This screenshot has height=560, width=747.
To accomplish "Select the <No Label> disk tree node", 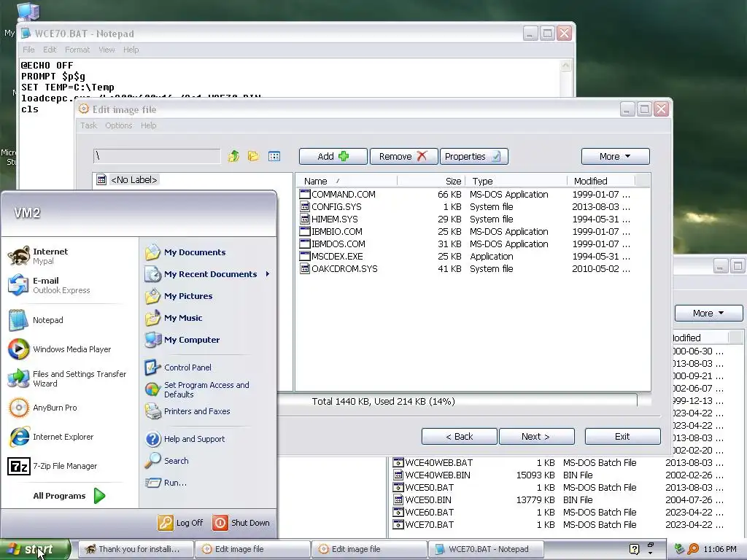I will coord(134,179).
